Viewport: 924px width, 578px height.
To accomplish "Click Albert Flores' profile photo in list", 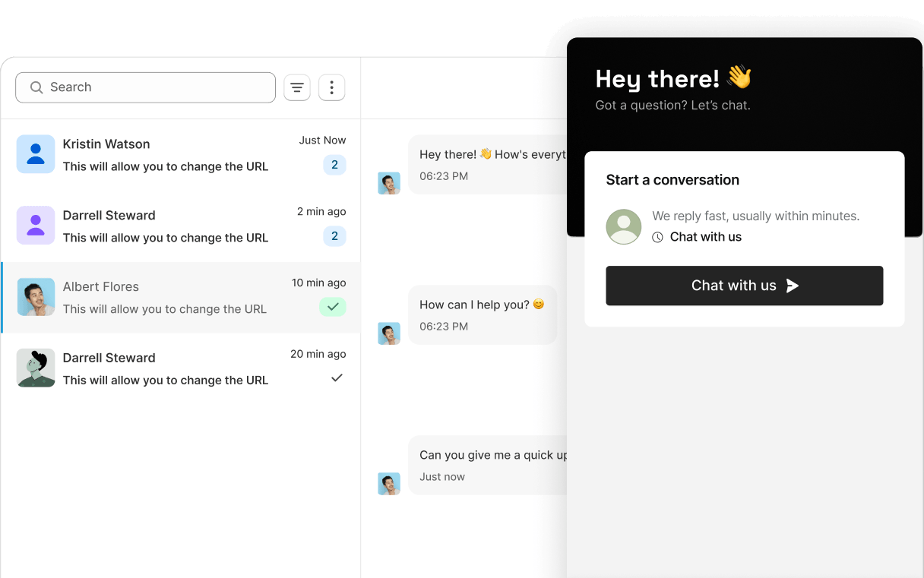I will (36, 297).
